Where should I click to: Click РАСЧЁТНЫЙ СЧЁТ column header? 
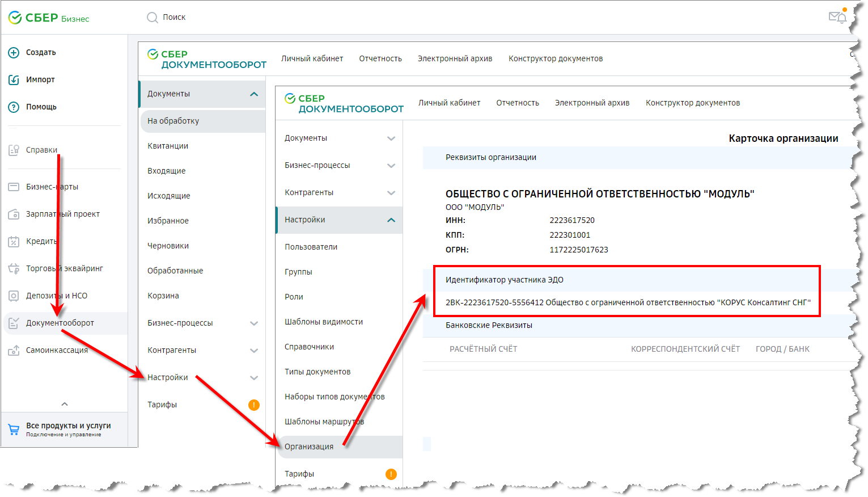click(484, 349)
